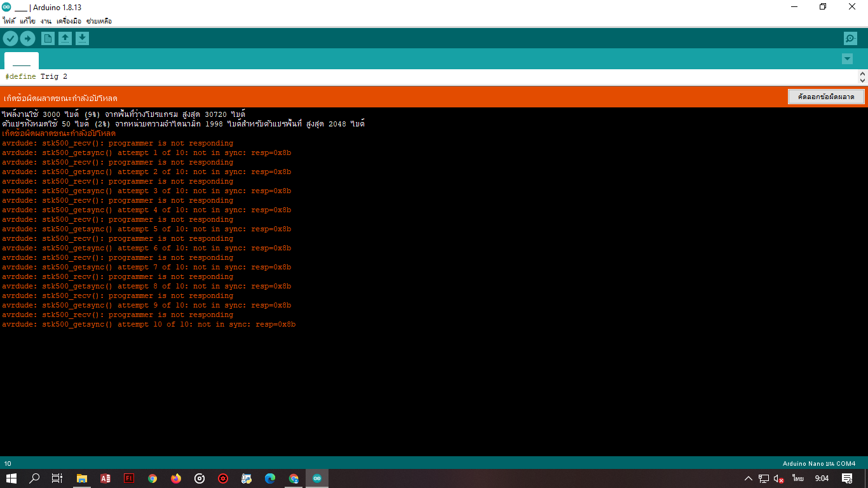Open the ไฟล์ (File) menu
Image resolution: width=868 pixels, height=488 pixels.
coord(9,21)
